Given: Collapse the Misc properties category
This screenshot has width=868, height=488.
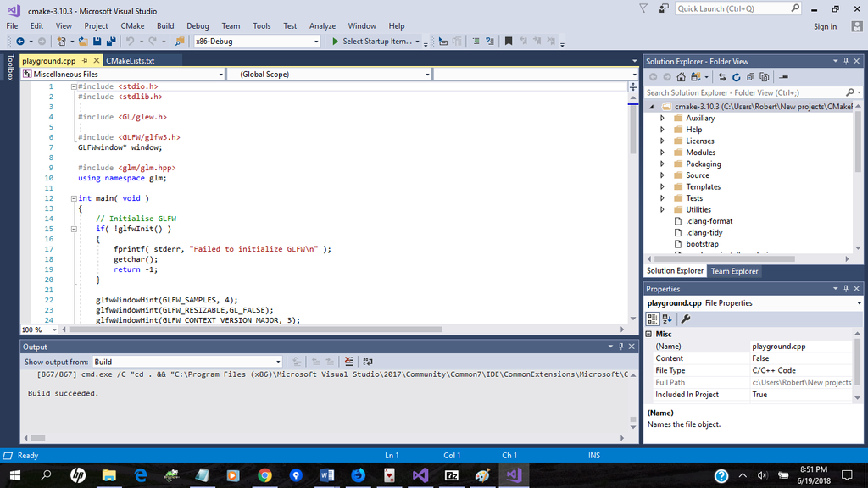Looking at the screenshot, I should point(648,334).
